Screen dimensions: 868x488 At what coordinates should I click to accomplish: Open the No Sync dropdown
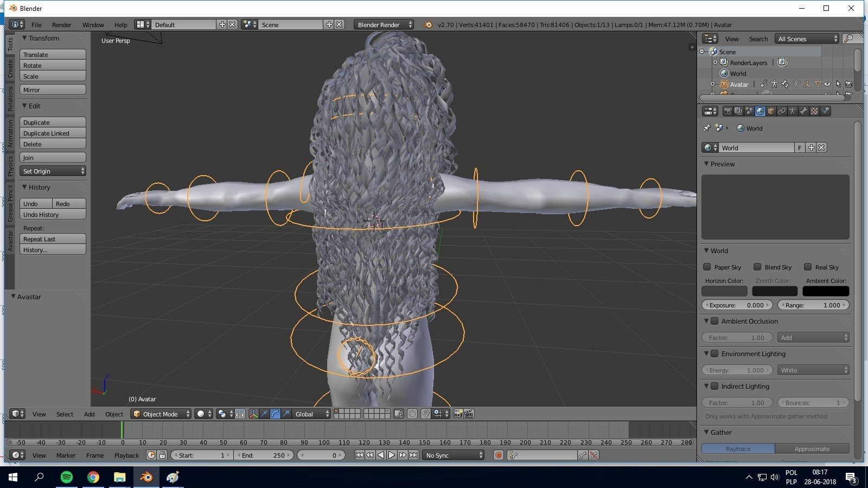coord(453,455)
